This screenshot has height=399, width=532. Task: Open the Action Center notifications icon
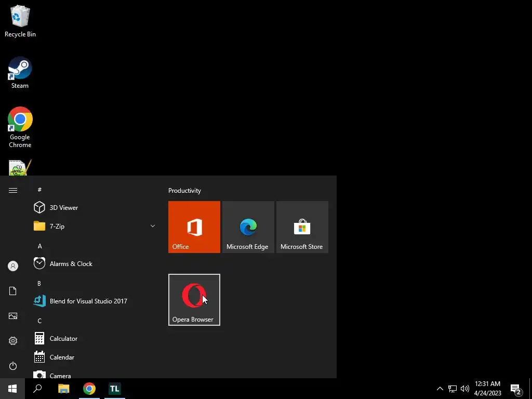(x=516, y=389)
